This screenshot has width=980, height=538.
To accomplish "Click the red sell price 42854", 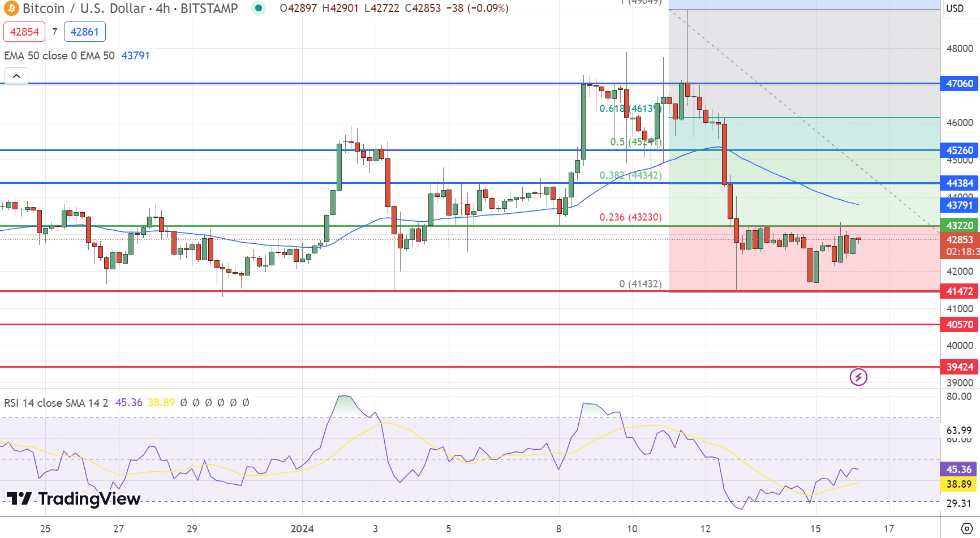I will (24, 32).
